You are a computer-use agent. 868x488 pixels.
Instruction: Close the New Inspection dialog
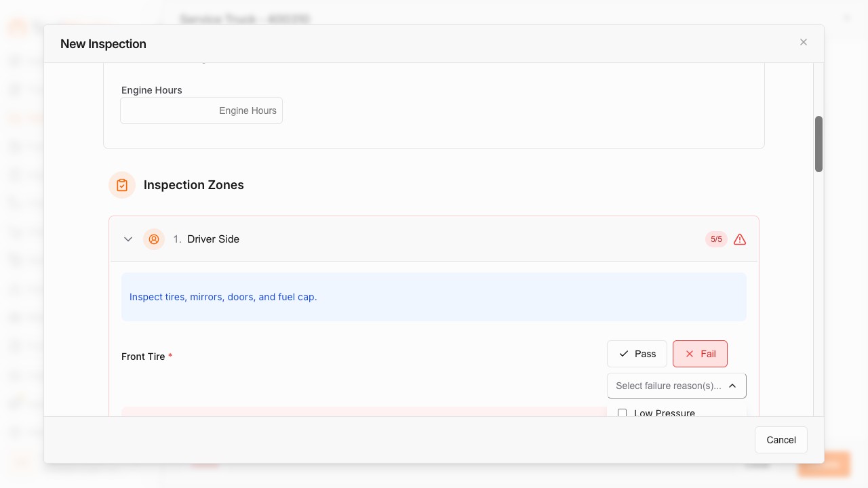pos(804,42)
